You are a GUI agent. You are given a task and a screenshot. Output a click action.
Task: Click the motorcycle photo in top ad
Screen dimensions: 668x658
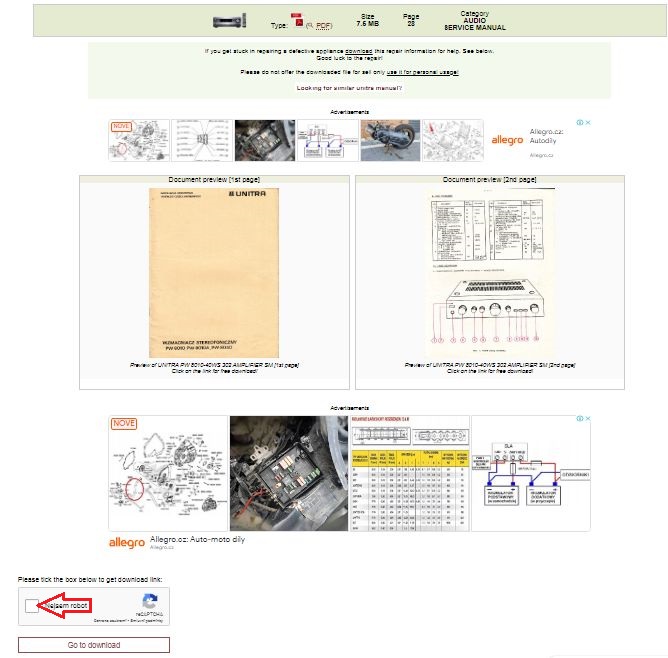(389, 141)
